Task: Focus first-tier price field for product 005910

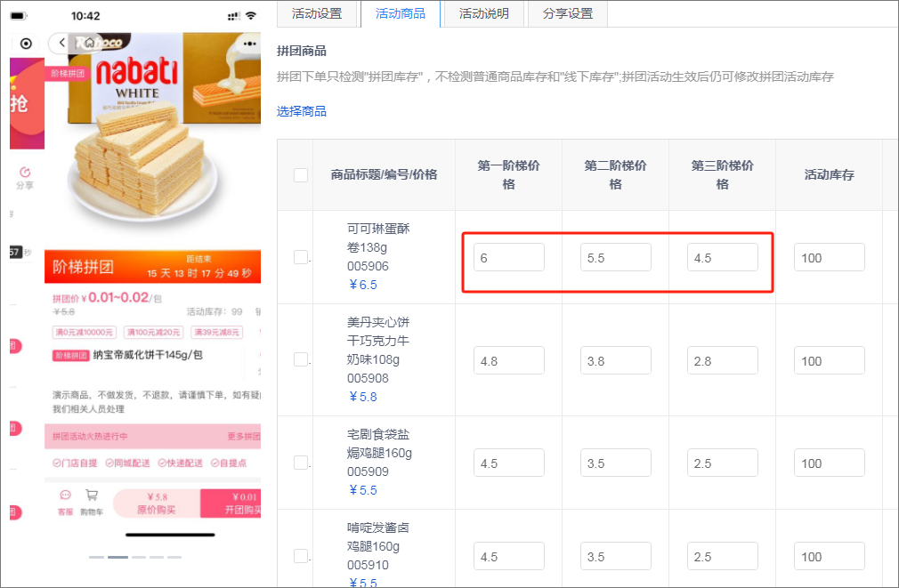Action: (x=509, y=557)
